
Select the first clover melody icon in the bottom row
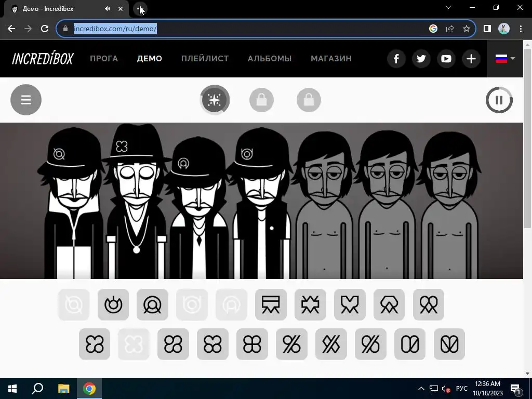click(x=95, y=344)
